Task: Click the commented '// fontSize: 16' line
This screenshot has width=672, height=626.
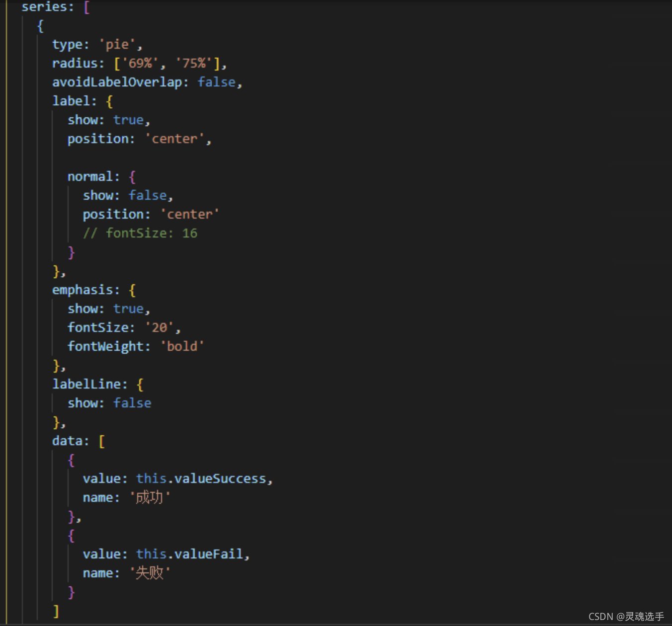Action: [x=140, y=233]
